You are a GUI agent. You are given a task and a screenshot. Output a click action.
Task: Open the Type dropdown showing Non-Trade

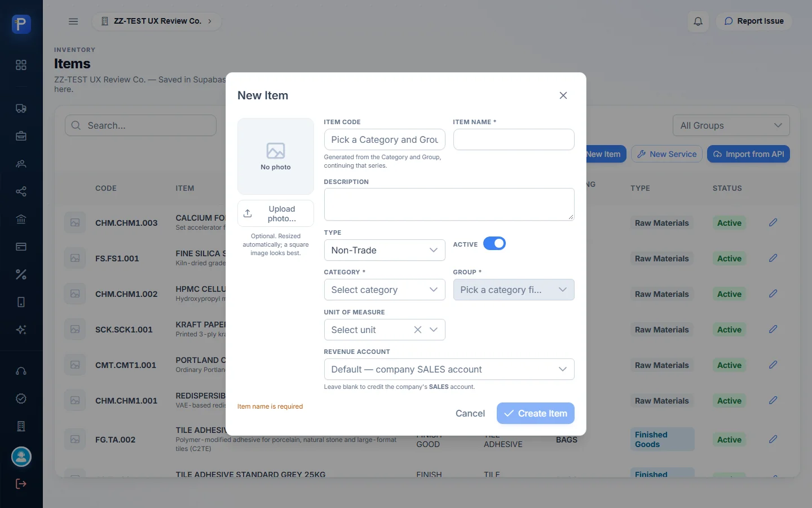(x=385, y=250)
